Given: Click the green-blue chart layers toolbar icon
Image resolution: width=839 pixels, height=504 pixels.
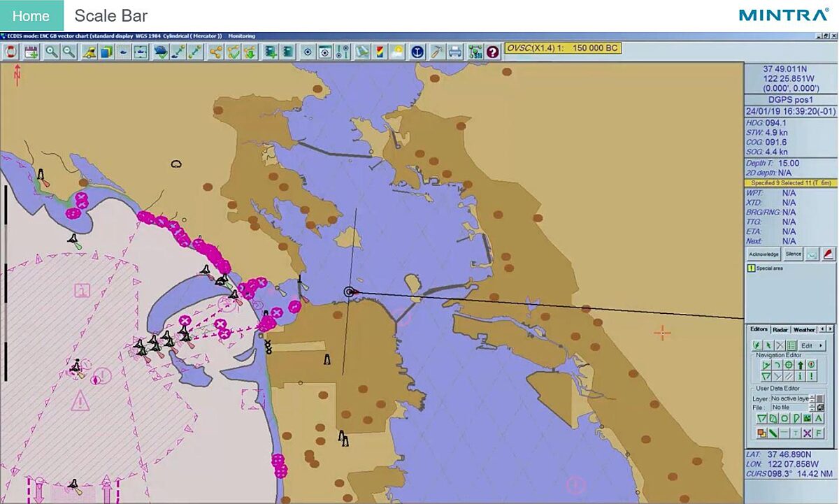Looking at the screenshot, I should tap(106, 52).
